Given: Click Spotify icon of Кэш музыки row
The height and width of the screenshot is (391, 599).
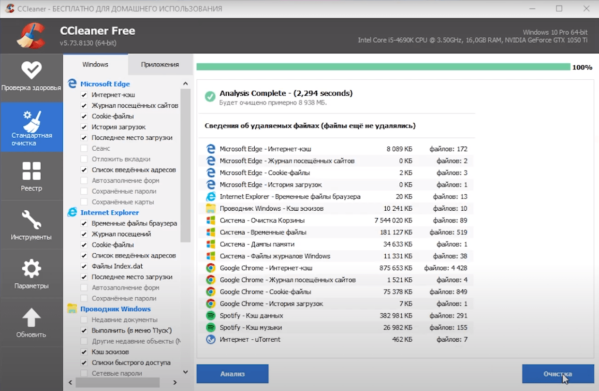Looking at the screenshot, I should coord(210,327).
